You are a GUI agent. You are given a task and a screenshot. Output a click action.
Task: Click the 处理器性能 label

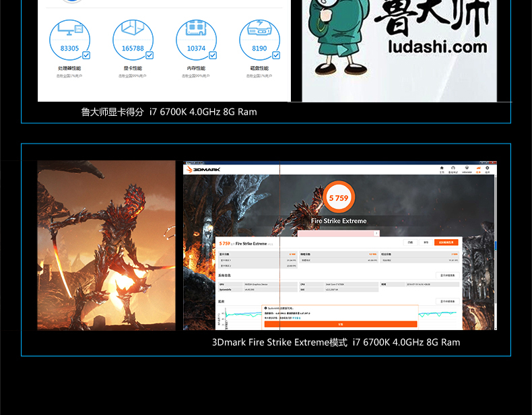pyautogui.click(x=69, y=68)
